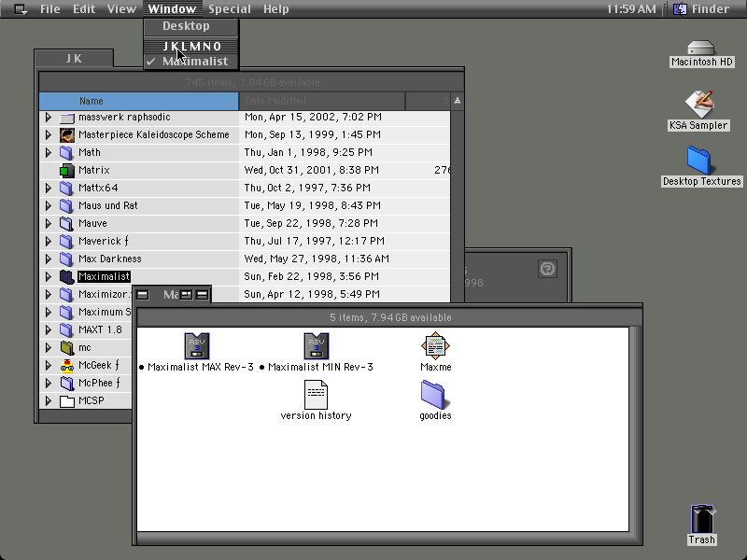Click the Maximalist window vertical scrollbar

point(636,429)
